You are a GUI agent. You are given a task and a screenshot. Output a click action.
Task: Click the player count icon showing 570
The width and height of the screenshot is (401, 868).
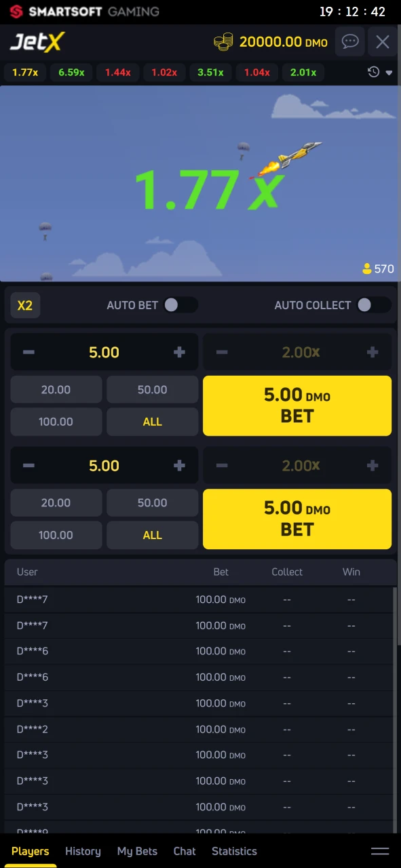coord(367,269)
